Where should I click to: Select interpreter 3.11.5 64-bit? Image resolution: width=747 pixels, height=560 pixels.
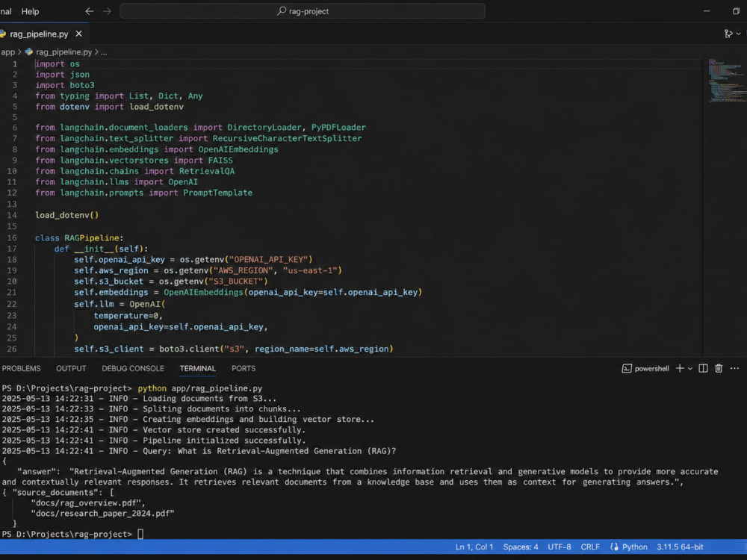680,547
